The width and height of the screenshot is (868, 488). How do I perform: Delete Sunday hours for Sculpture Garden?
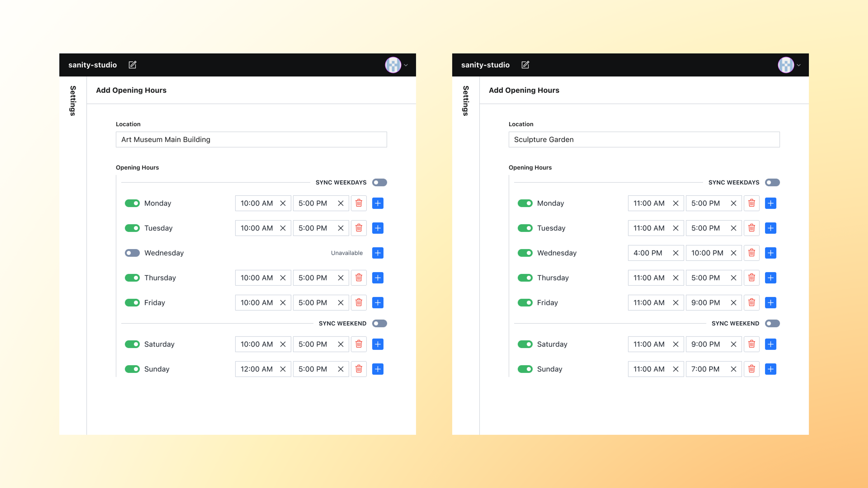point(752,369)
